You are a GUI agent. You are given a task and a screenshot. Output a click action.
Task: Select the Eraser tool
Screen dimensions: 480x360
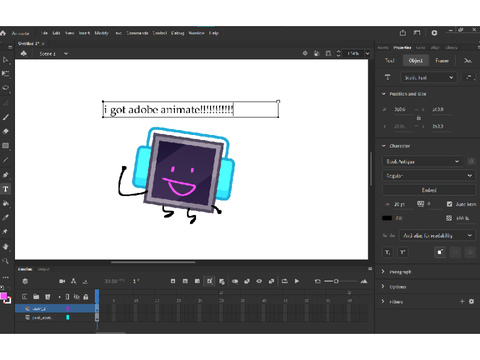6,131
